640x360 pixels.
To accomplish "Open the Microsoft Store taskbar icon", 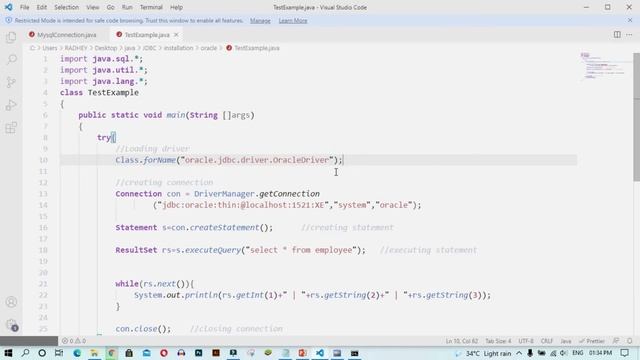I will [129, 353].
